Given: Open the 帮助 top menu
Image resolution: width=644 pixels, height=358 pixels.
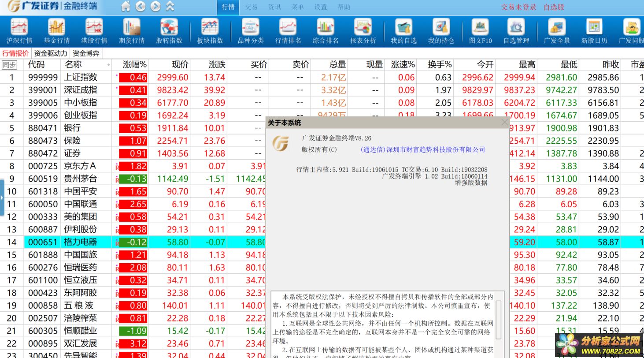Looking at the screenshot, I should tap(344, 7).
